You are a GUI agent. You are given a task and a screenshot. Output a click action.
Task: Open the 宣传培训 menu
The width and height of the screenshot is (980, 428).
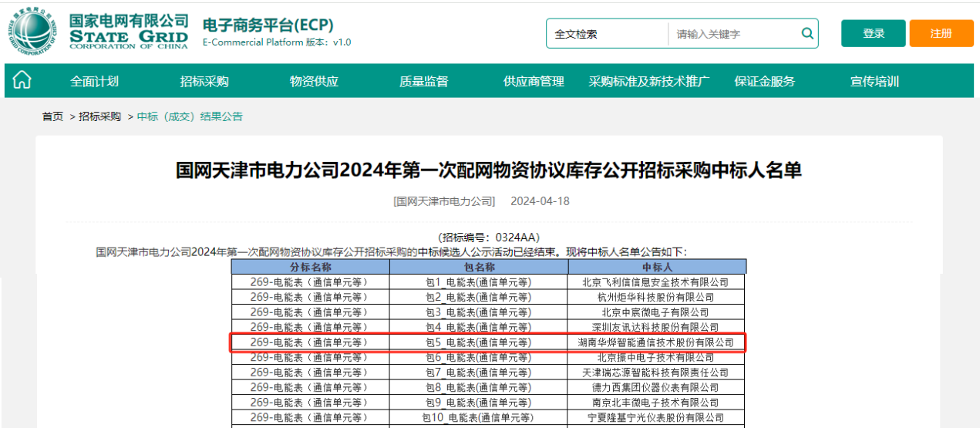coord(874,81)
